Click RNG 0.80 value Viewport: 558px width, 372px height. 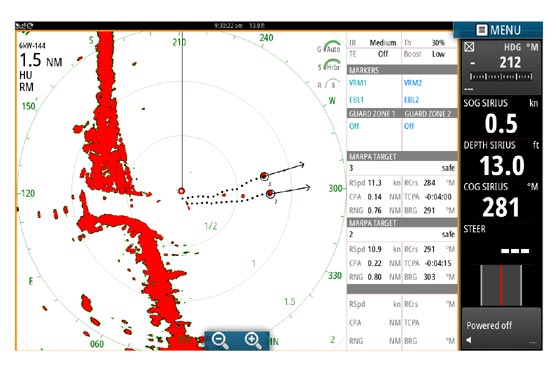[x=374, y=277]
